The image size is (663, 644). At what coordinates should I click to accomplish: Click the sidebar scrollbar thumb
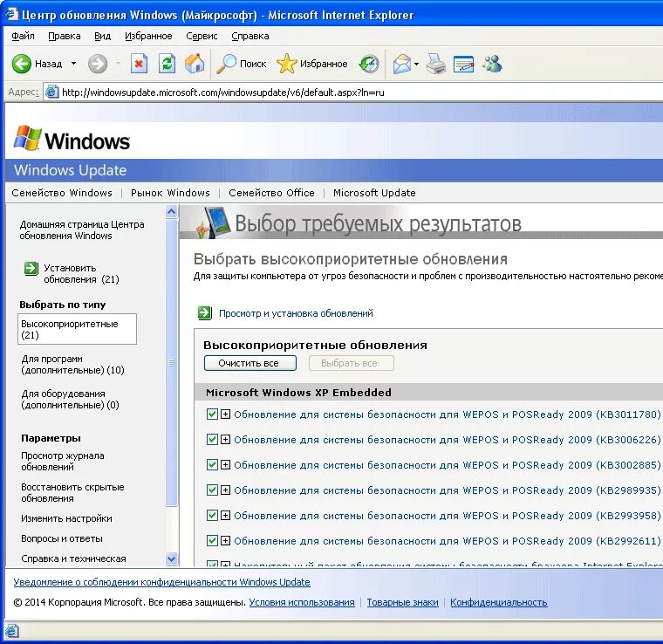(x=171, y=362)
